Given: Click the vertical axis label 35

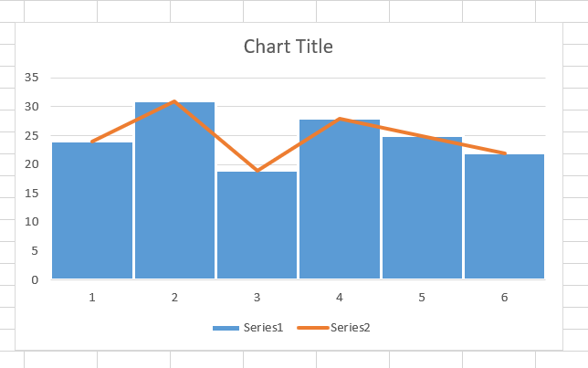Looking at the screenshot, I should point(31,78).
